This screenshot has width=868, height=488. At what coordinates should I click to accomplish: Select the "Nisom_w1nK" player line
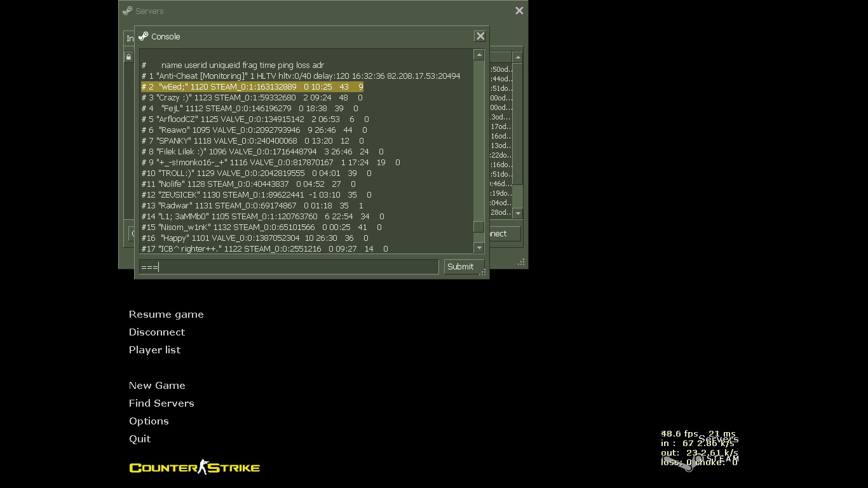[x=262, y=227]
